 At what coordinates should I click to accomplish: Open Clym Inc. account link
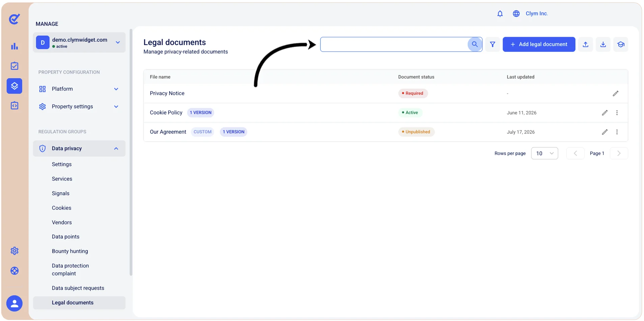[x=536, y=13]
